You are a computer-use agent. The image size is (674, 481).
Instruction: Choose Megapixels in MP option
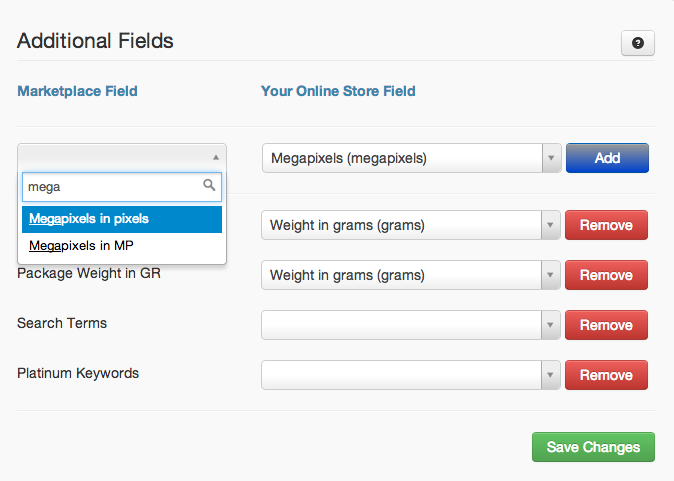(x=122, y=246)
